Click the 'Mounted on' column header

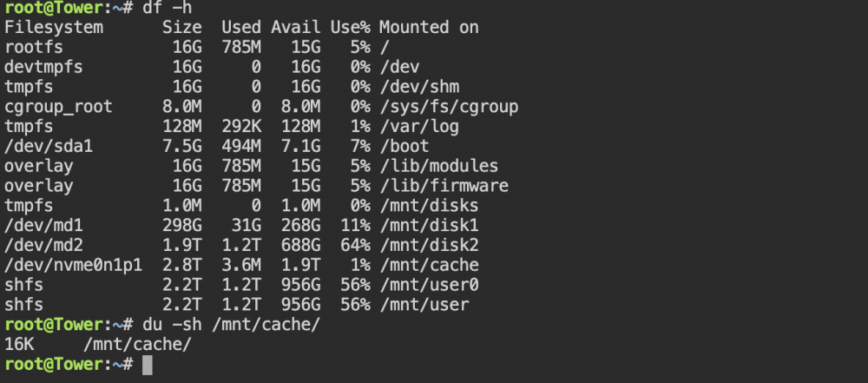[x=429, y=27]
